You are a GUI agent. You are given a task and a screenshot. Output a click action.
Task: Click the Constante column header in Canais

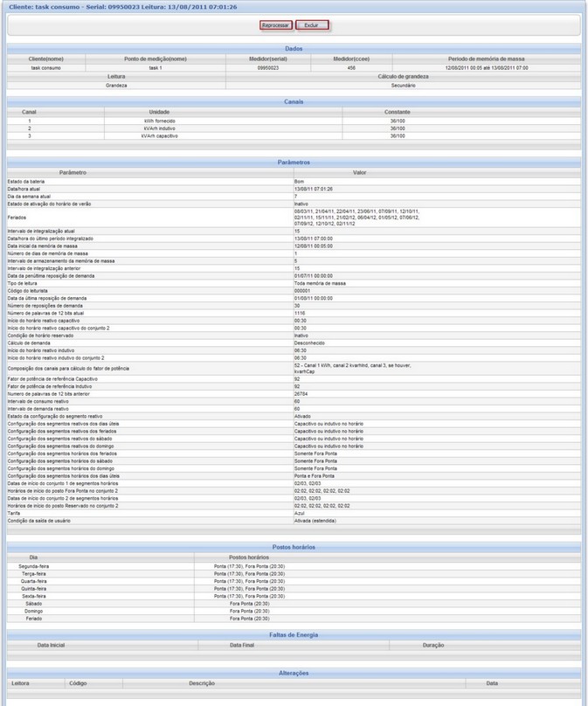pos(397,112)
